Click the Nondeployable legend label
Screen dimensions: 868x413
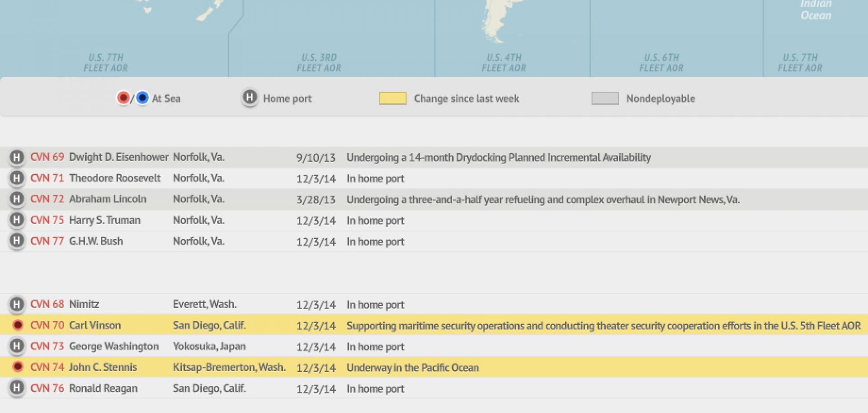pyautogui.click(x=660, y=99)
